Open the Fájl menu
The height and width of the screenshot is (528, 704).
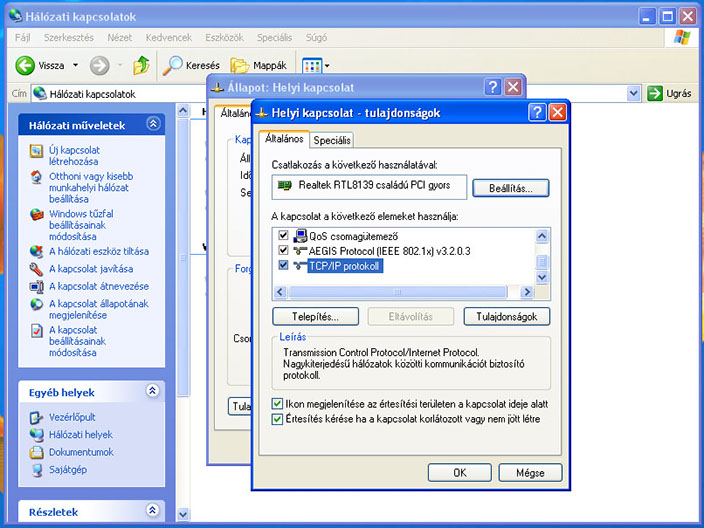pyautogui.click(x=22, y=38)
